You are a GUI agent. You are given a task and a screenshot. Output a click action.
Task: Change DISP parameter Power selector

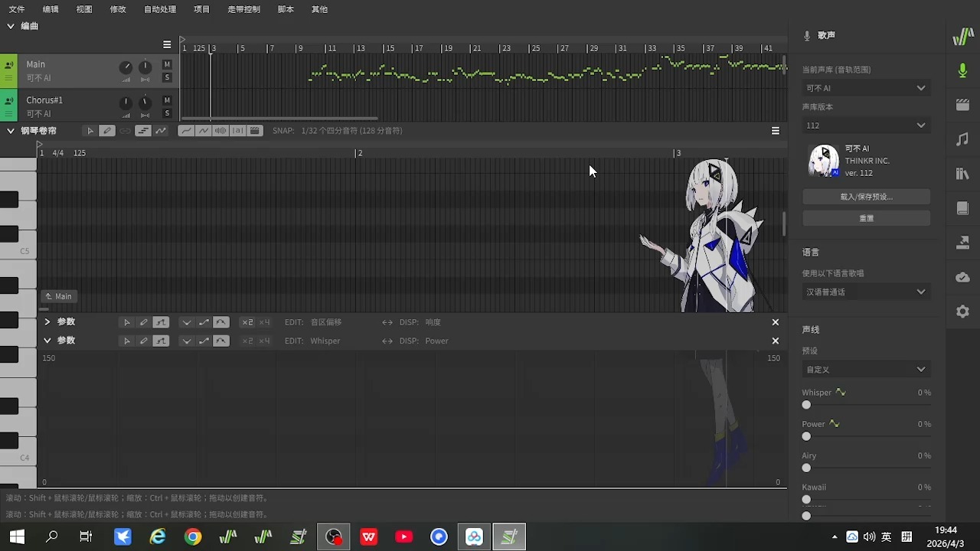click(x=436, y=341)
